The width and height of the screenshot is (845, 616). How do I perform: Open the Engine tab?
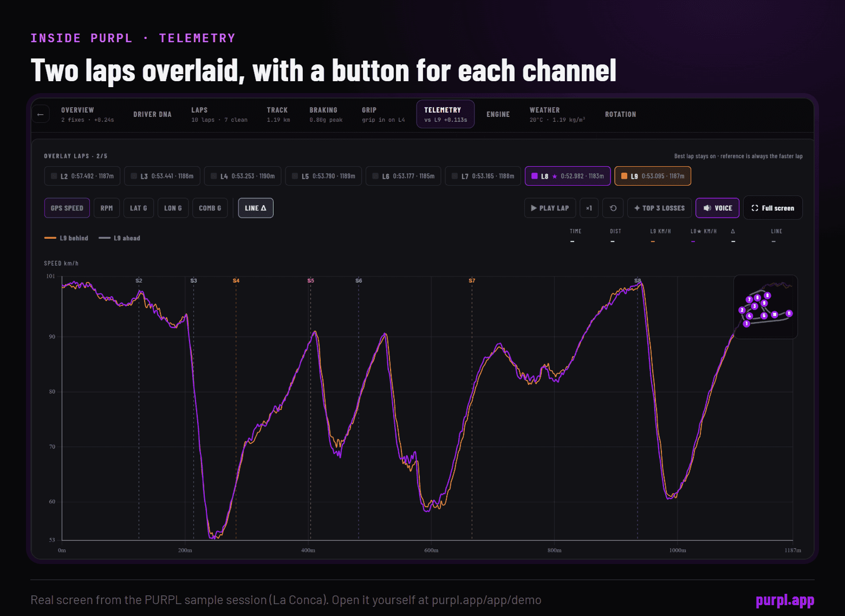[498, 114]
